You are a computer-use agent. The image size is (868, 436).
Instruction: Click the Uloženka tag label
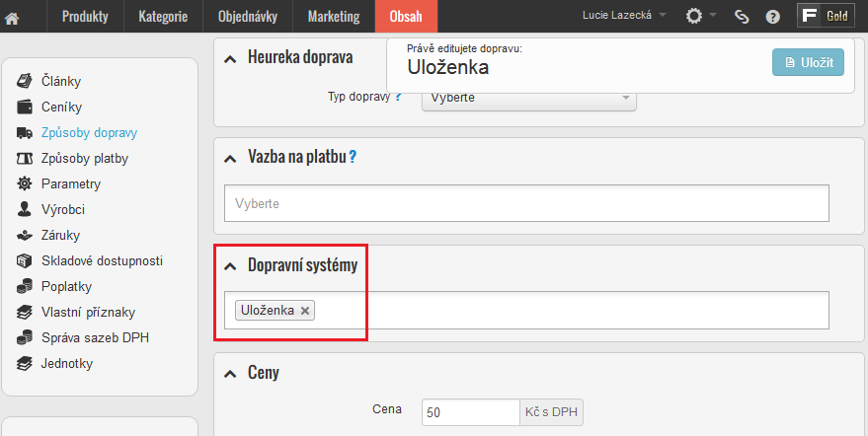click(268, 311)
